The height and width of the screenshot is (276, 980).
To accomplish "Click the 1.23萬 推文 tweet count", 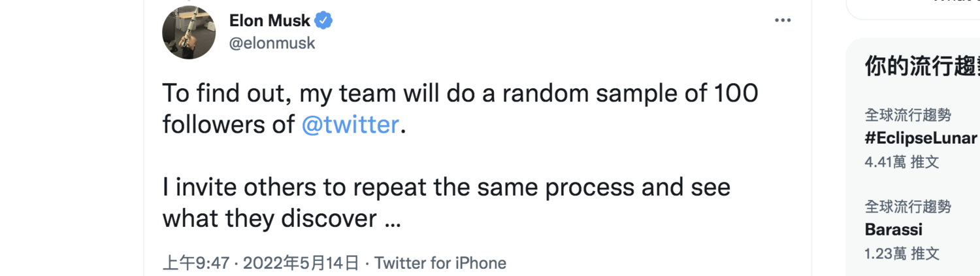I will point(902,253).
